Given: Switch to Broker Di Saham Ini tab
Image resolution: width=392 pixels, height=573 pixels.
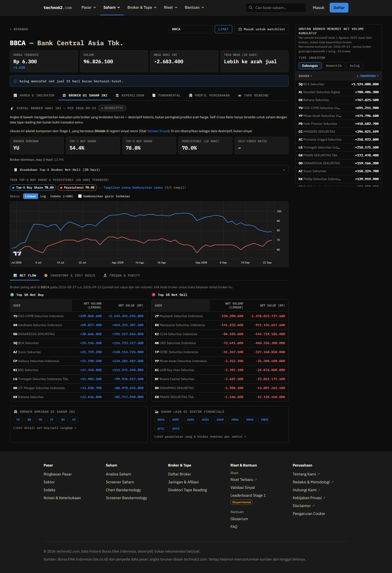Looking at the screenshot, I should click(85, 95).
